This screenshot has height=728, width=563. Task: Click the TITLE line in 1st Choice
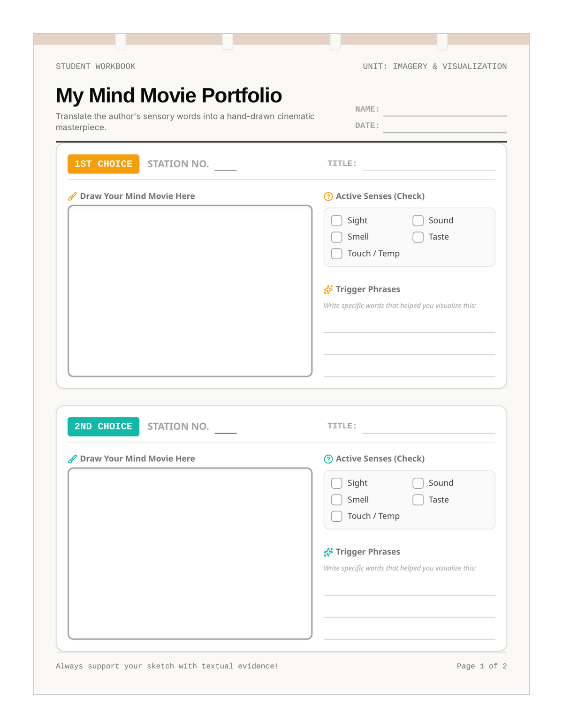[429, 165]
